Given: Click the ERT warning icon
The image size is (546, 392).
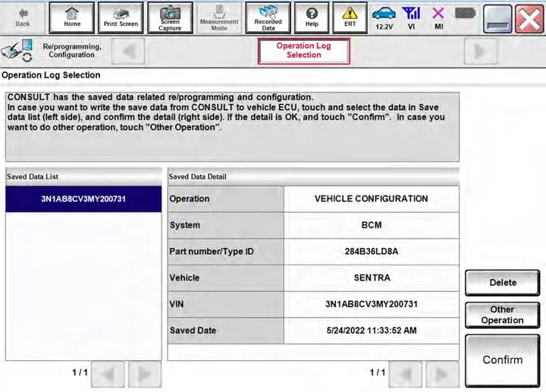Looking at the screenshot, I should [350, 17].
